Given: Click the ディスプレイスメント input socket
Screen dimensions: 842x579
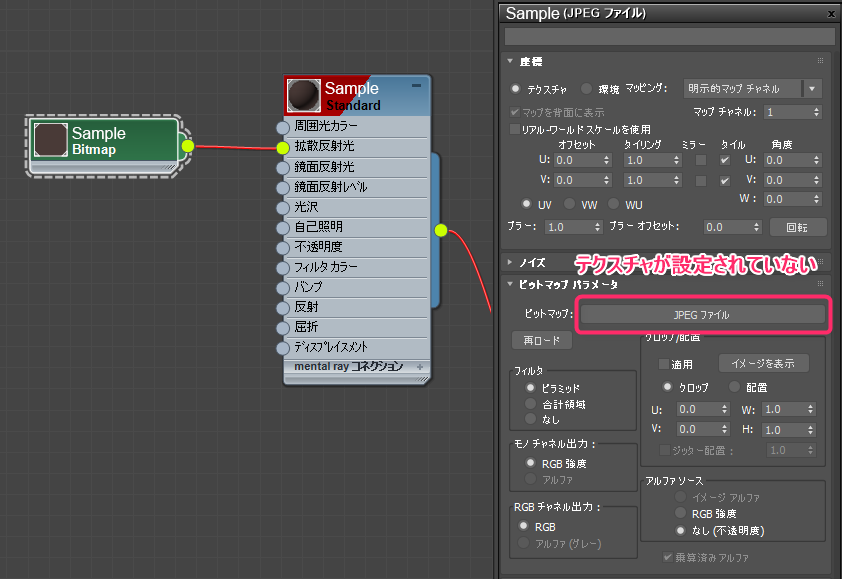Looking at the screenshot, I should pyautogui.click(x=283, y=348).
